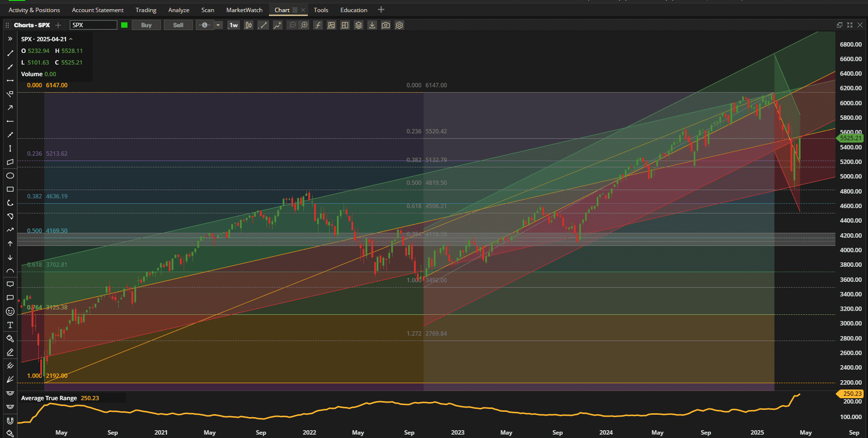Maximize the chart panel with expand icon

pos(850,25)
